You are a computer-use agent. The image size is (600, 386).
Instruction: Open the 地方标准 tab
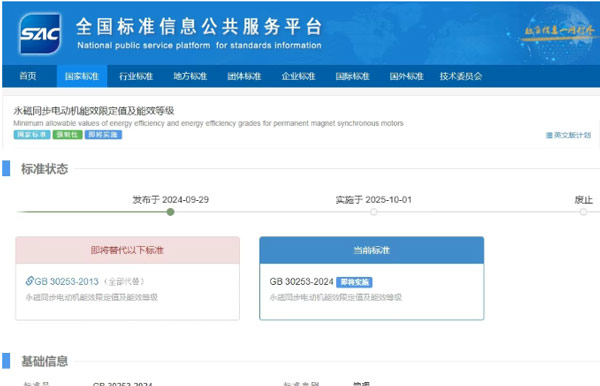pyautogui.click(x=190, y=76)
